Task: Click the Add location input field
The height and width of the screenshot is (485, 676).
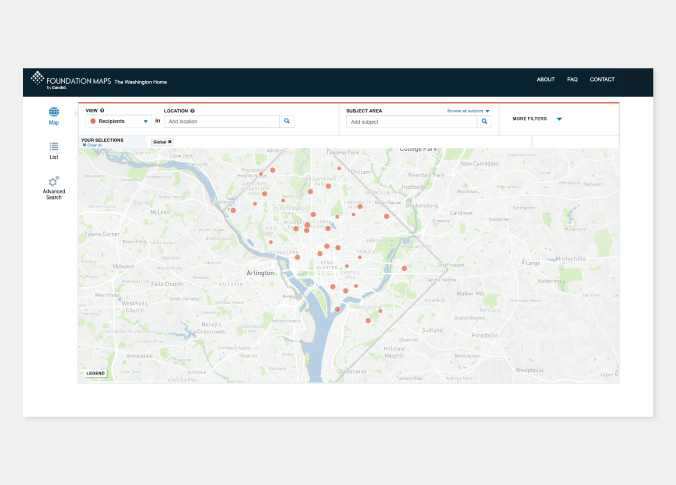Action: point(222,121)
